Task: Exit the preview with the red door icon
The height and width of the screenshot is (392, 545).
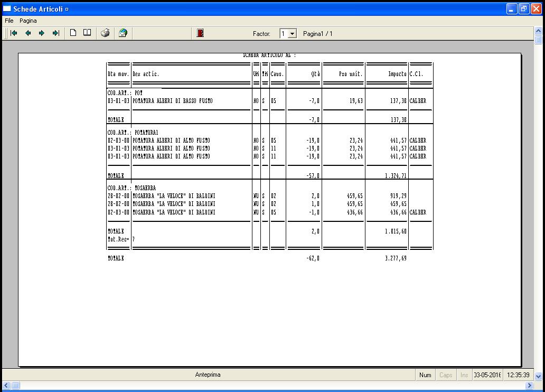Action: (x=200, y=33)
